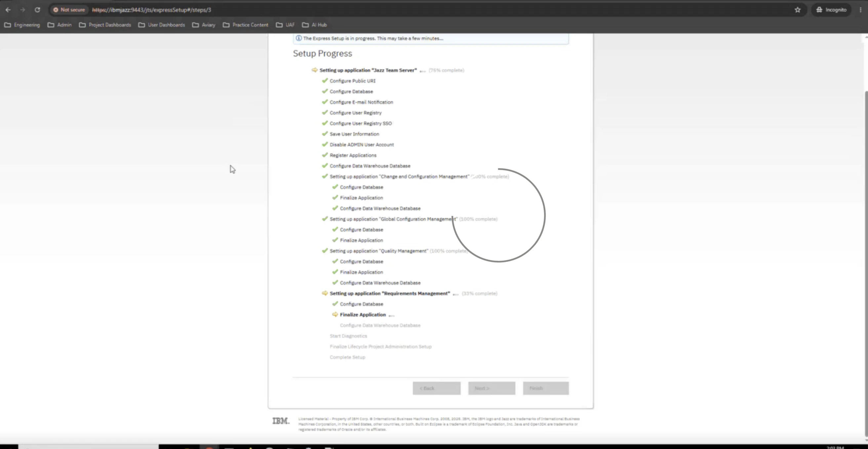The height and width of the screenshot is (449, 868).
Task: Click the "Configure User Registry" step text
Action: click(355, 113)
